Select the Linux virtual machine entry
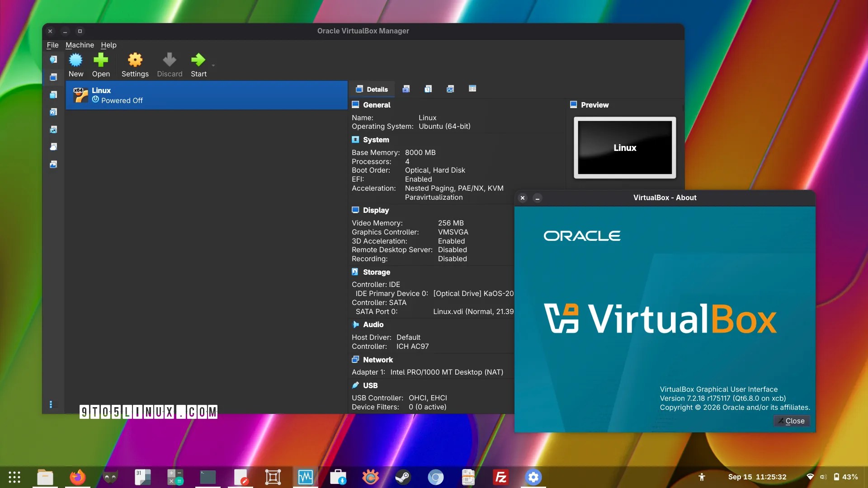This screenshot has width=868, height=488. [x=207, y=95]
